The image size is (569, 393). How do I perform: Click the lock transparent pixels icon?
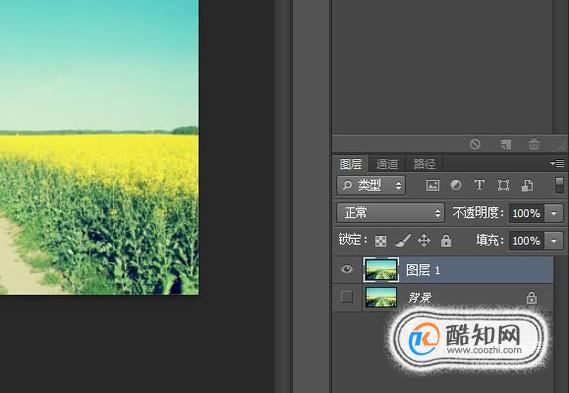tap(381, 241)
